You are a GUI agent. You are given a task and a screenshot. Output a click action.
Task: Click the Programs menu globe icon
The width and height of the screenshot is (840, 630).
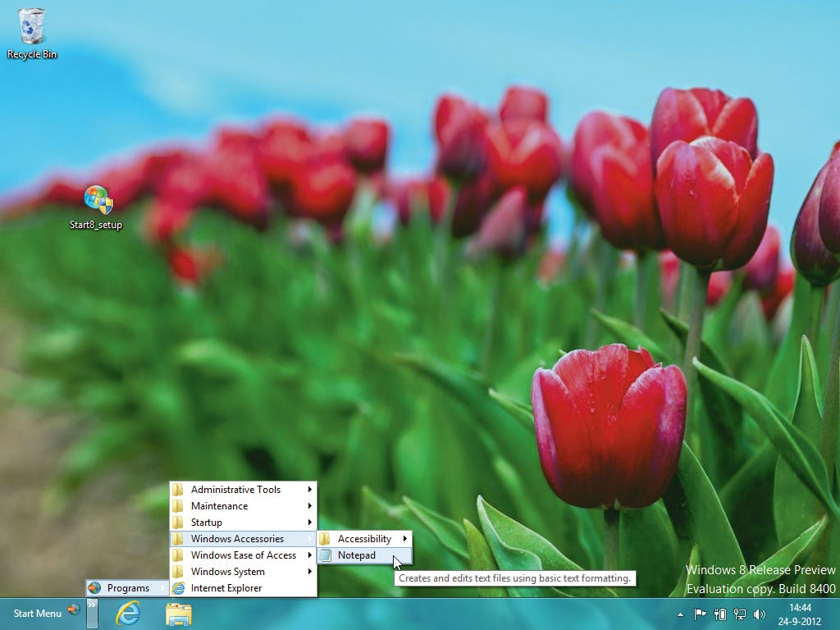pyautogui.click(x=94, y=588)
